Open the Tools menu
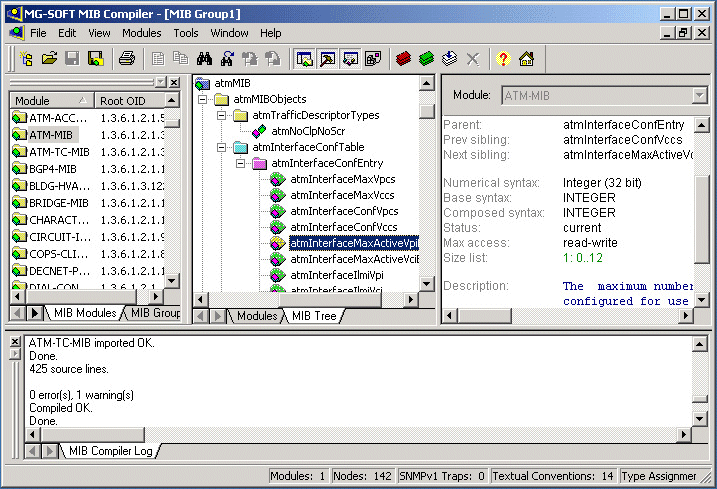The image size is (717, 489). pyautogui.click(x=186, y=33)
